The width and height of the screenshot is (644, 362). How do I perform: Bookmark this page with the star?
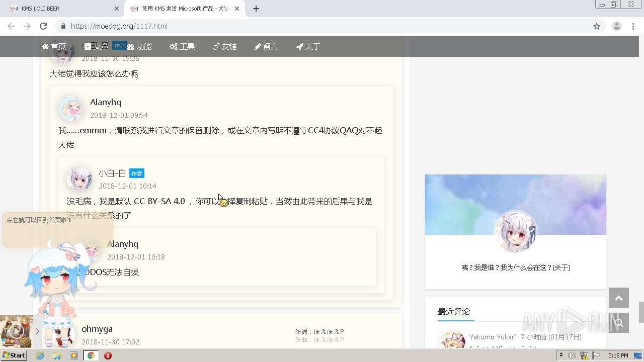click(597, 26)
